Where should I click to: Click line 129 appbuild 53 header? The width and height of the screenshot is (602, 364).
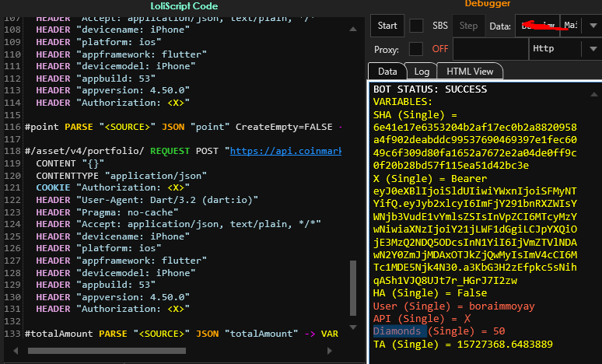(x=96, y=285)
